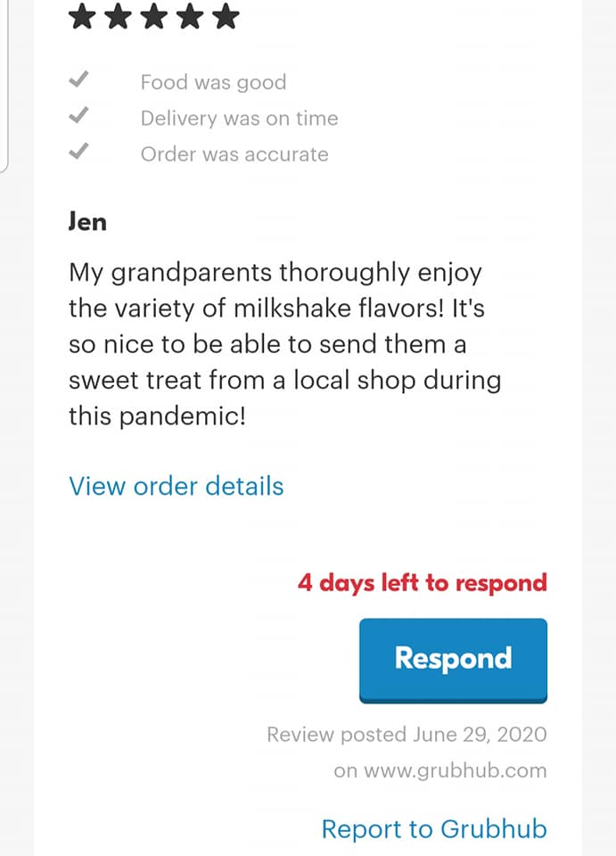Click the fifth rating star
Viewport: 616px width, 856px height.
point(226,15)
